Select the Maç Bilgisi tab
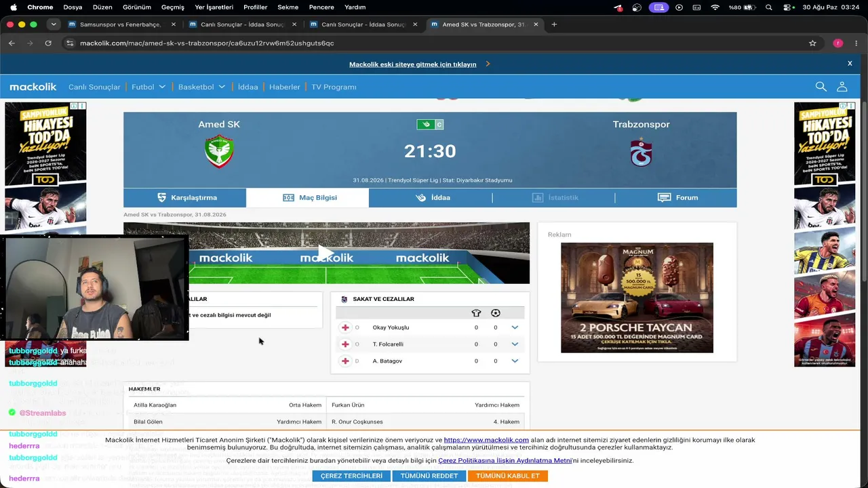This screenshot has width=868, height=488. (308, 198)
